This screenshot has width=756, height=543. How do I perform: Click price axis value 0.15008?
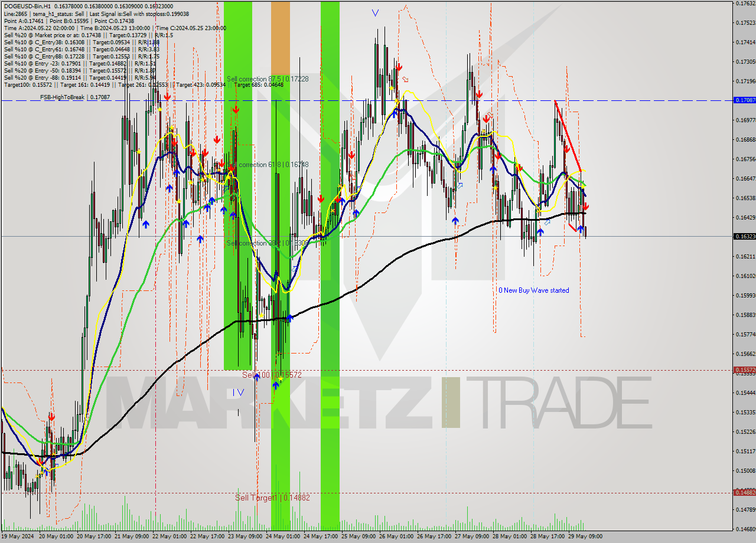point(745,471)
